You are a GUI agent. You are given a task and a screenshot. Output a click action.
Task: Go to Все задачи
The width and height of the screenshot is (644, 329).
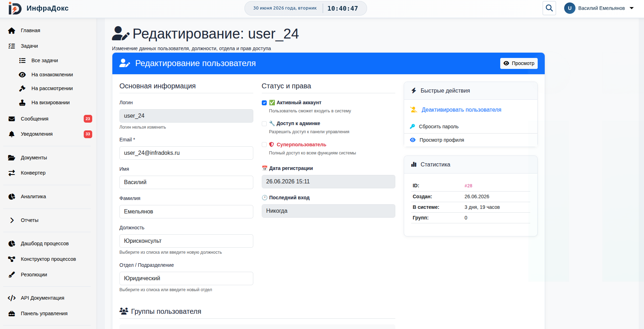45,60
